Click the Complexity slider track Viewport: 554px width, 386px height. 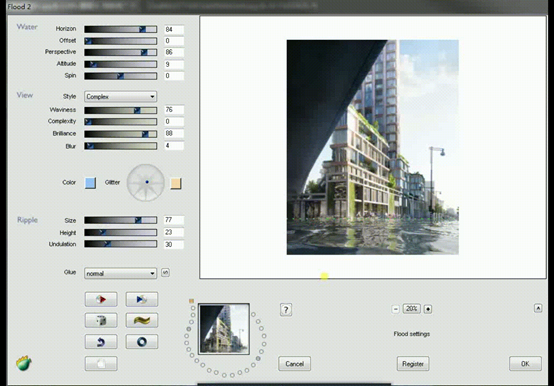[x=120, y=121]
